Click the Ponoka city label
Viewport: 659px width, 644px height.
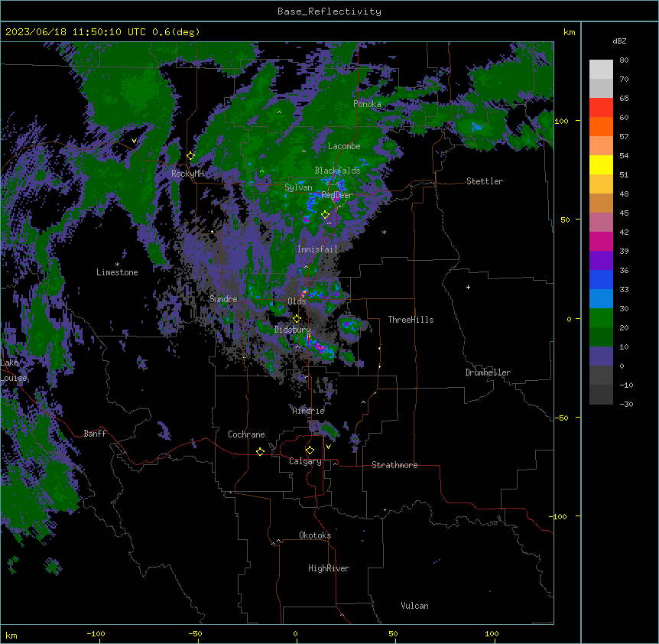pos(367,104)
